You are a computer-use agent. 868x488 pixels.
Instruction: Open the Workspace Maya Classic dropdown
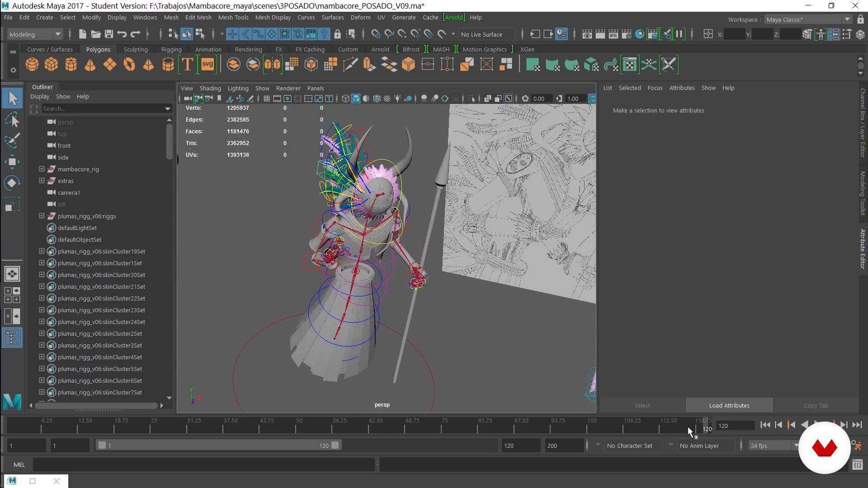tap(808, 19)
